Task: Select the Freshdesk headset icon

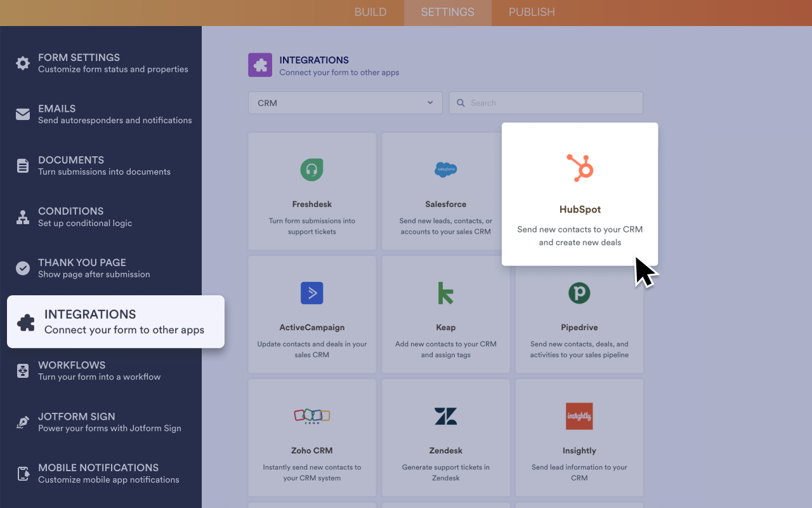Action: tap(311, 170)
